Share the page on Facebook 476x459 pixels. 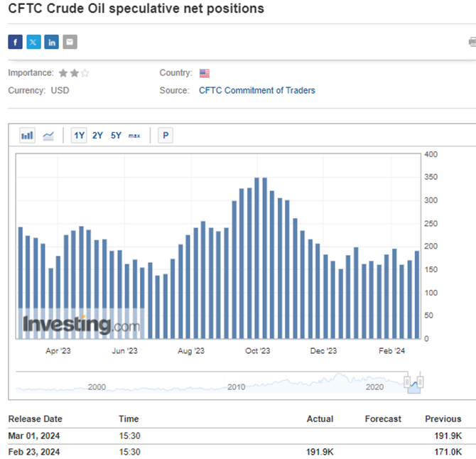click(15, 42)
